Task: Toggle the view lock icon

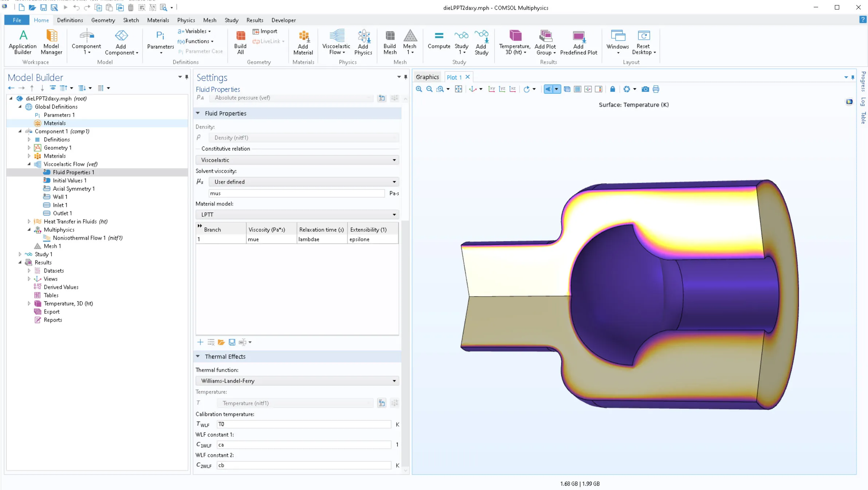Action: pyautogui.click(x=612, y=89)
